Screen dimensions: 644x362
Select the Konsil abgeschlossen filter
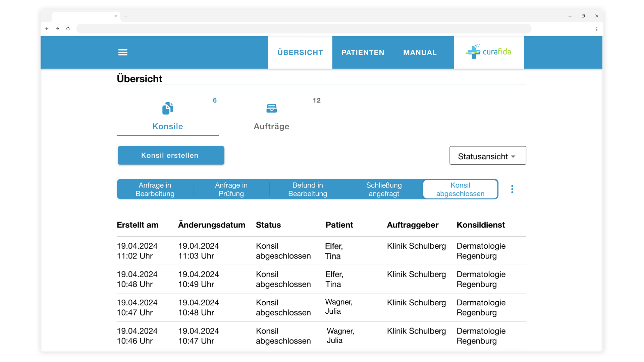[460, 189]
